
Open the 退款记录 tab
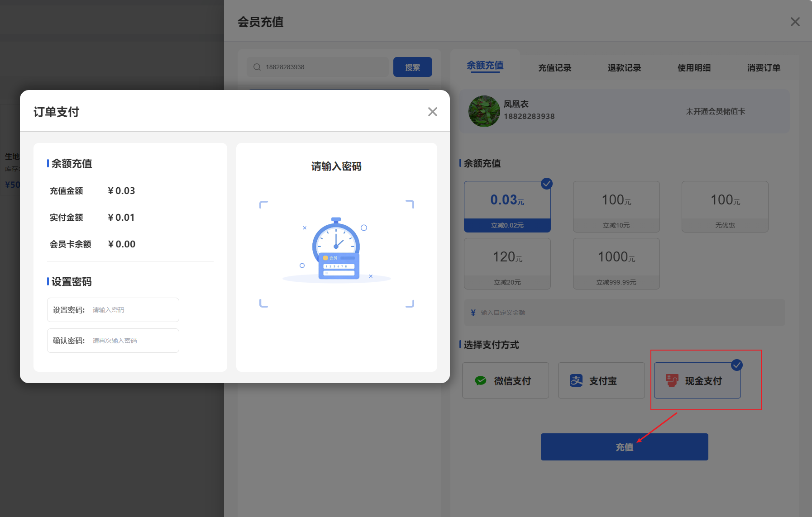pos(624,68)
